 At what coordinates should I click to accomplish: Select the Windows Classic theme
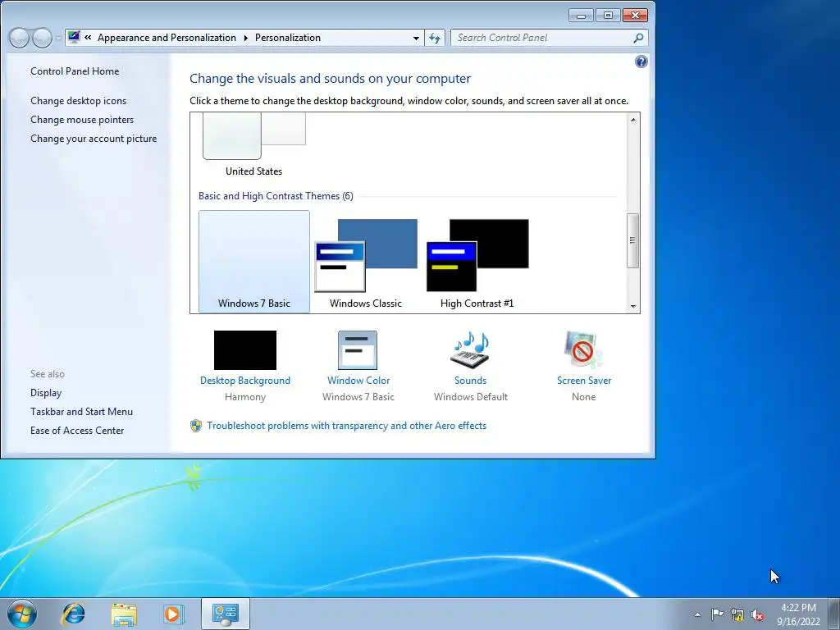pyautogui.click(x=366, y=262)
